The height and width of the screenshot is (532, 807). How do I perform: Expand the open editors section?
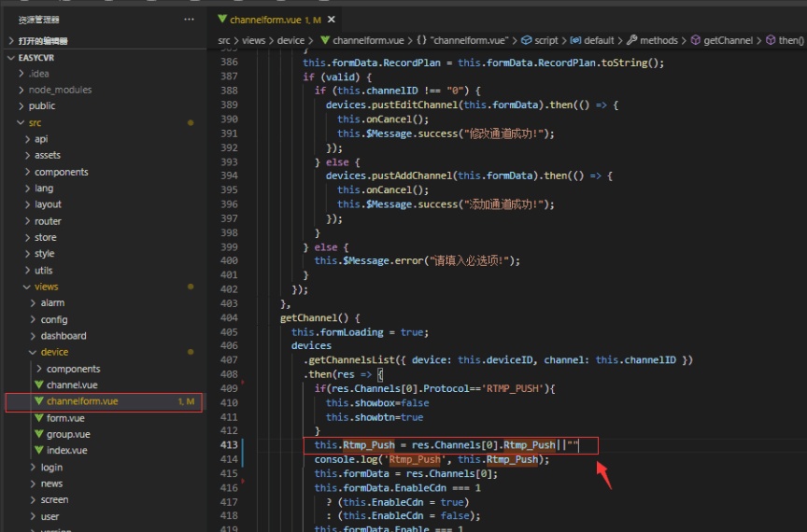pyautogui.click(x=42, y=40)
